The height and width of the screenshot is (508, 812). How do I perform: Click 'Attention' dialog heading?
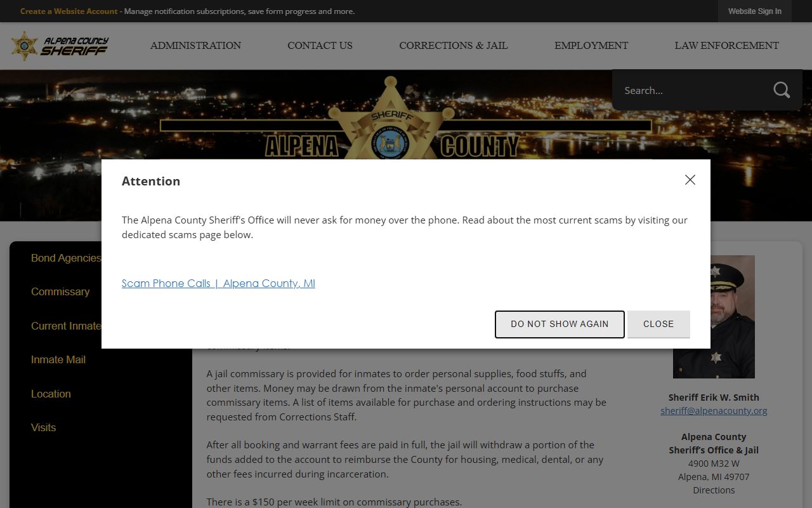tap(151, 181)
